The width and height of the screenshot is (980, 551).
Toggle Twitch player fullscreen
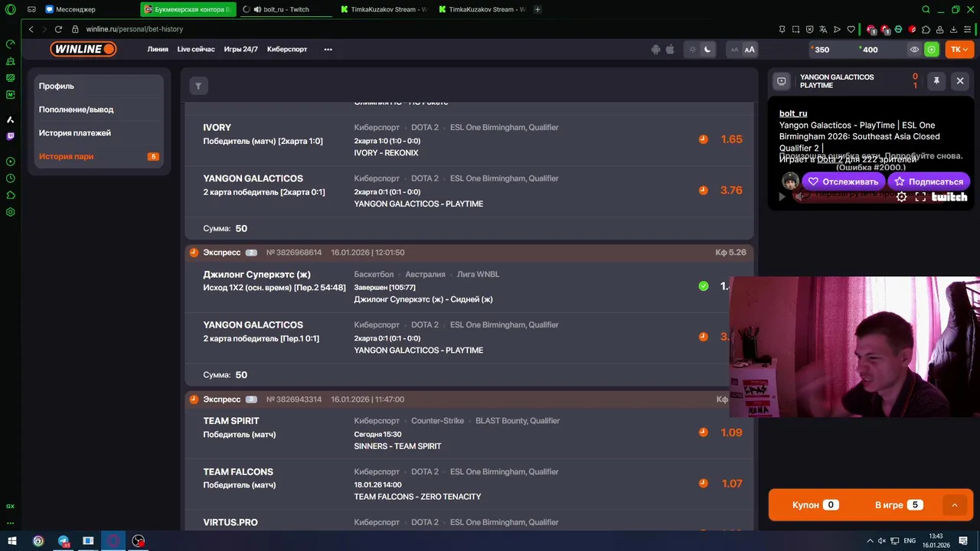920,197
